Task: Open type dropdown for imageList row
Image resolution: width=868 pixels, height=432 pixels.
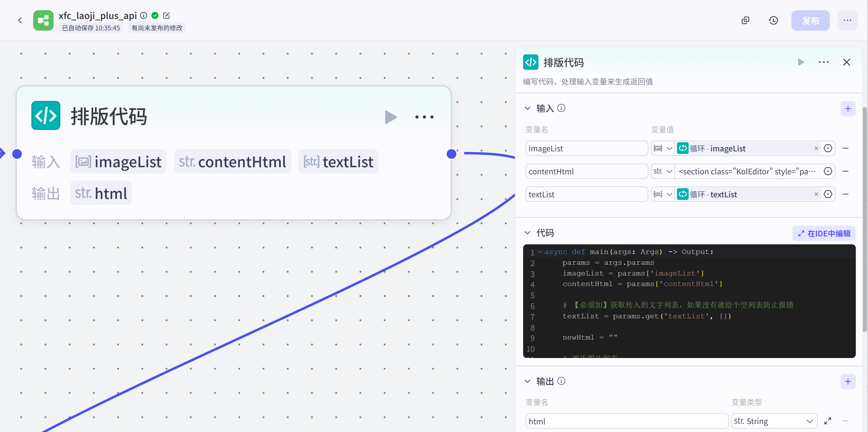Action: (x=663, y=148)
